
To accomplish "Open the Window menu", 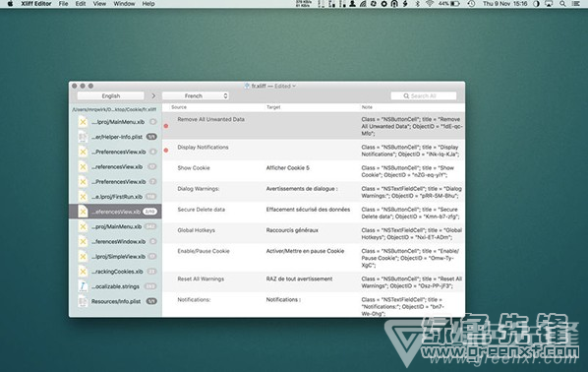I will click(x=124, y=4).
